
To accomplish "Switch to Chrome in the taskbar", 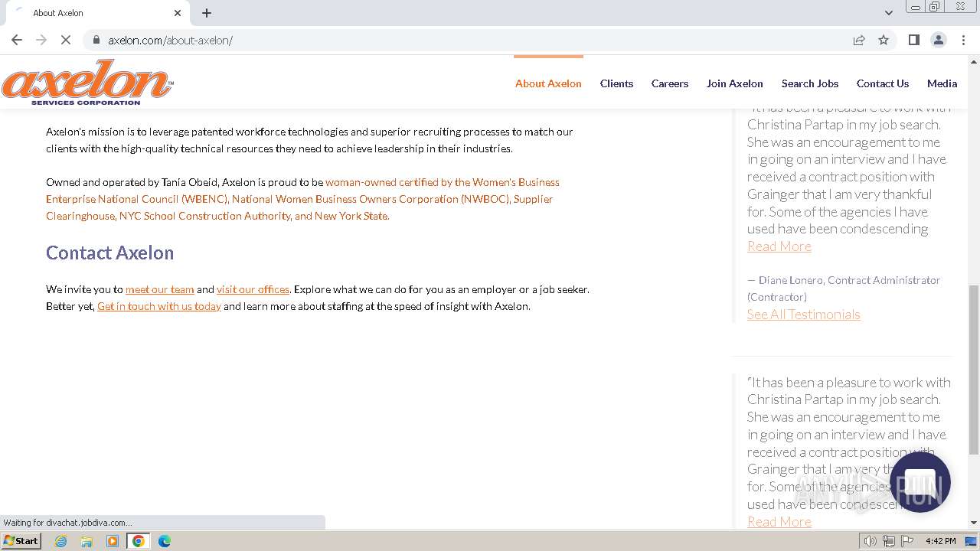I will pos(139,541).
